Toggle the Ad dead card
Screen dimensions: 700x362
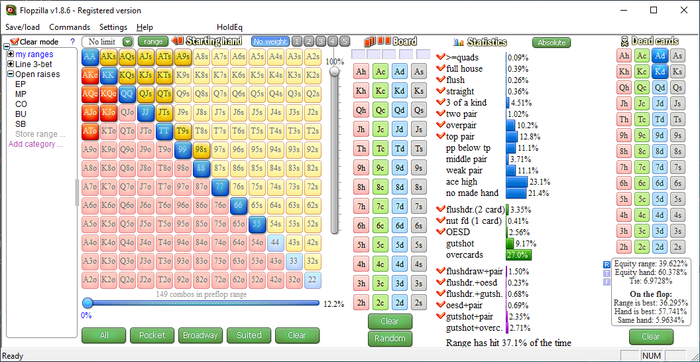point(660,55)
